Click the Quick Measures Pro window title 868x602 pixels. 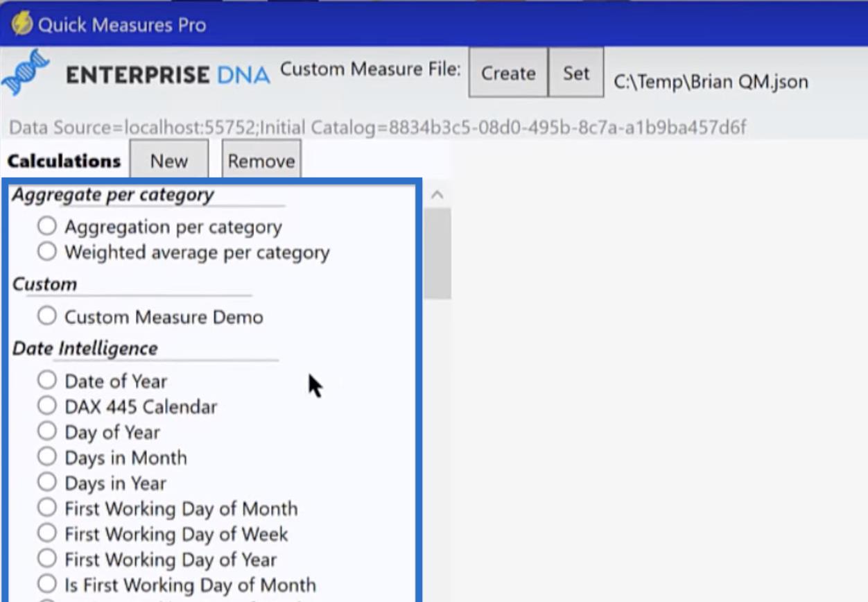[122, 25]
